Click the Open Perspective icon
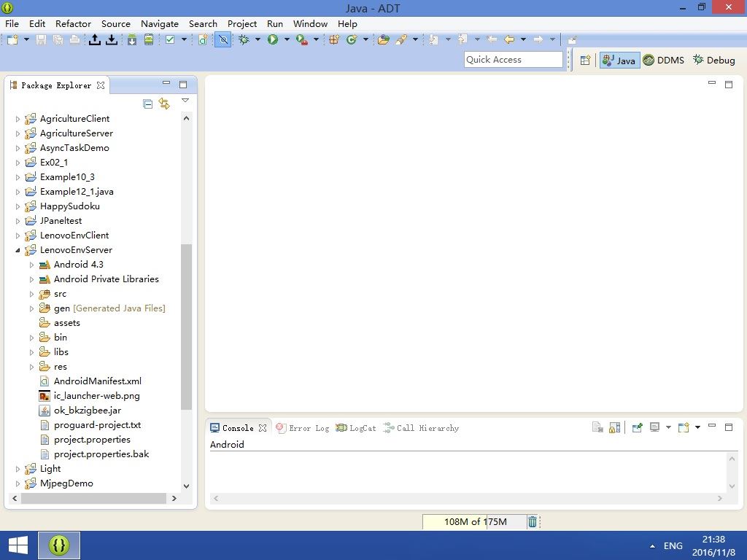747x560 pixels. click(586, 60)
